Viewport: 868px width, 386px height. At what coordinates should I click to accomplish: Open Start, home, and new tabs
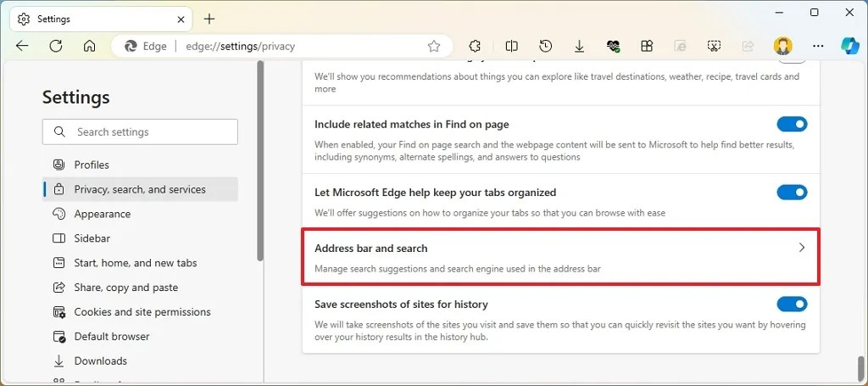pos(140,262)
